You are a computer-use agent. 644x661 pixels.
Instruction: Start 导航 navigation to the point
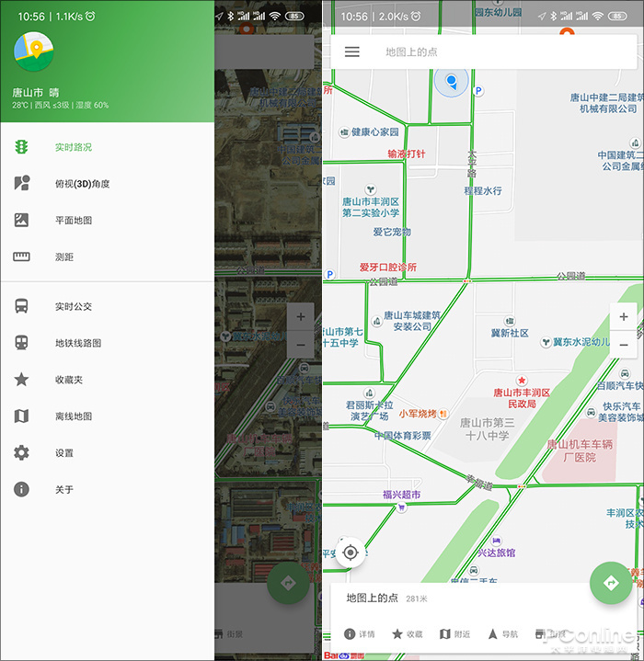click(x=502, y=634)
